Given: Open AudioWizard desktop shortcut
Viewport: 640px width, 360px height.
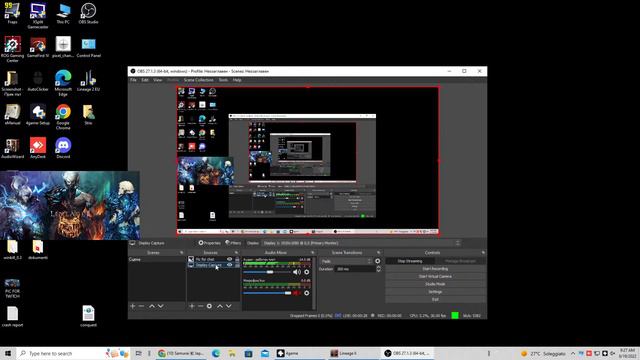Looking at the screenshot, I should 12,148.
